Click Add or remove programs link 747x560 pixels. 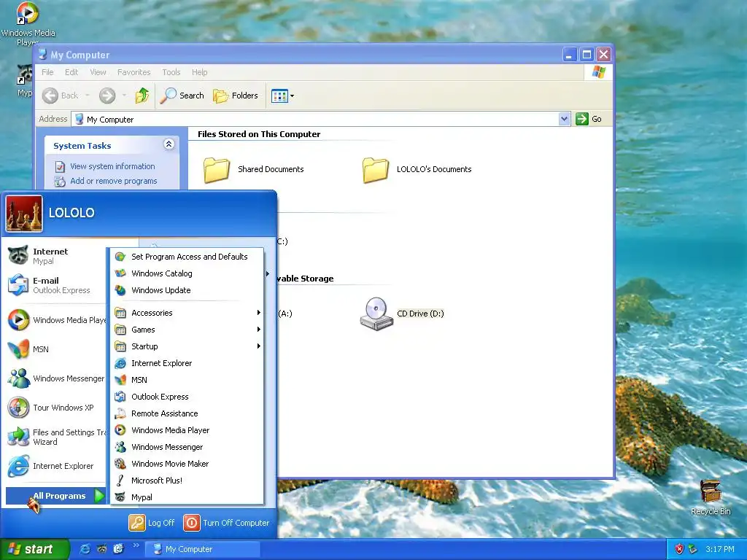113,181
